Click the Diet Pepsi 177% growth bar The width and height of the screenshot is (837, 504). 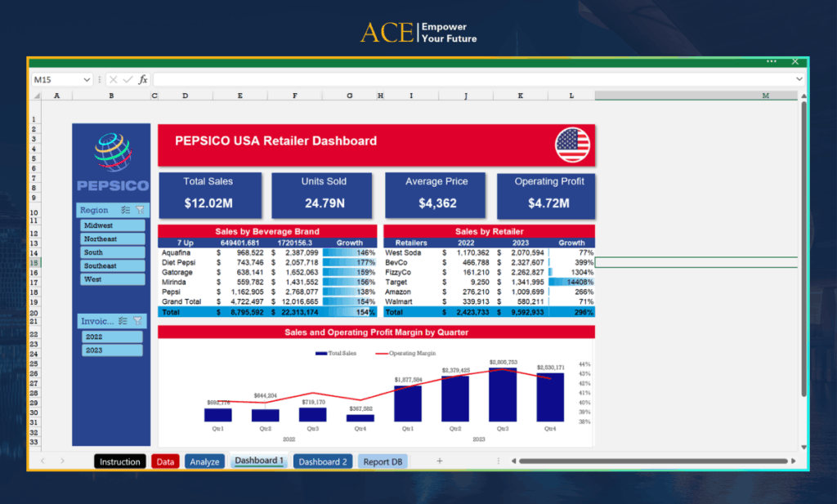[349, 262]
